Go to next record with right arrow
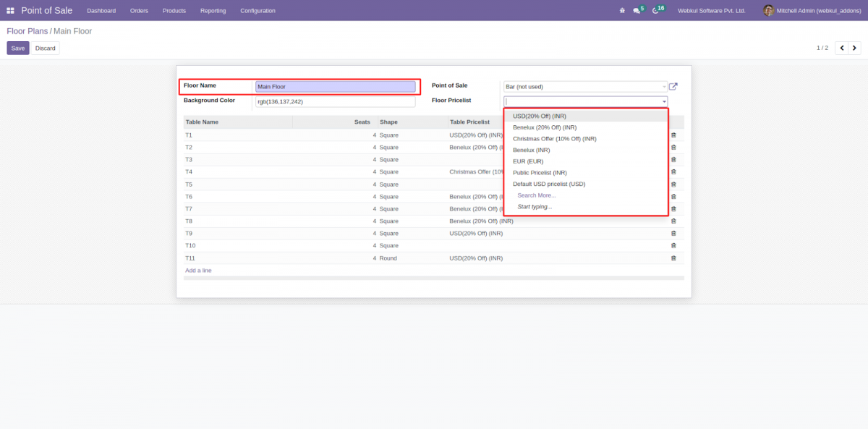Image resolution: width=868 pixels, height=429 pixels. point(854,47)
